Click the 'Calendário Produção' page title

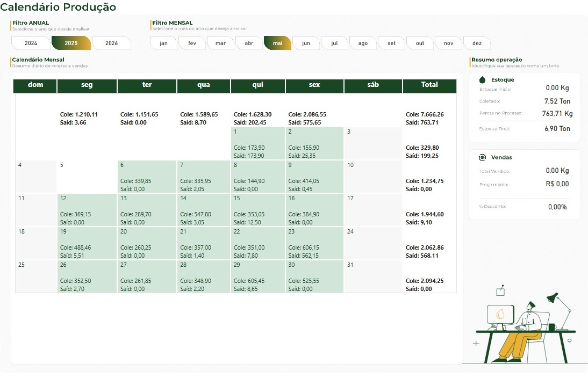tap(58, 7)
